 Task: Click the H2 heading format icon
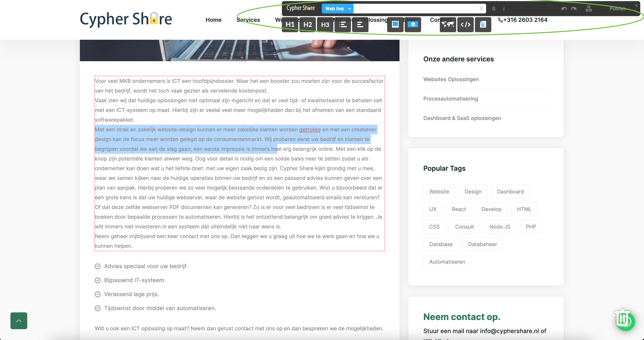(x=308, y=24)
